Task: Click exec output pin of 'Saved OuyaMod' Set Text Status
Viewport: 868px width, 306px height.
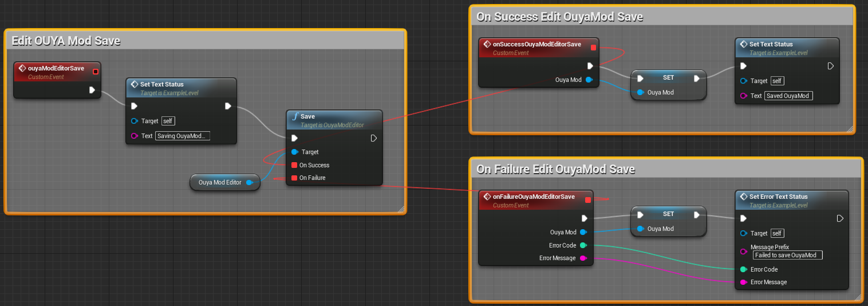Action: pos(831,66)
